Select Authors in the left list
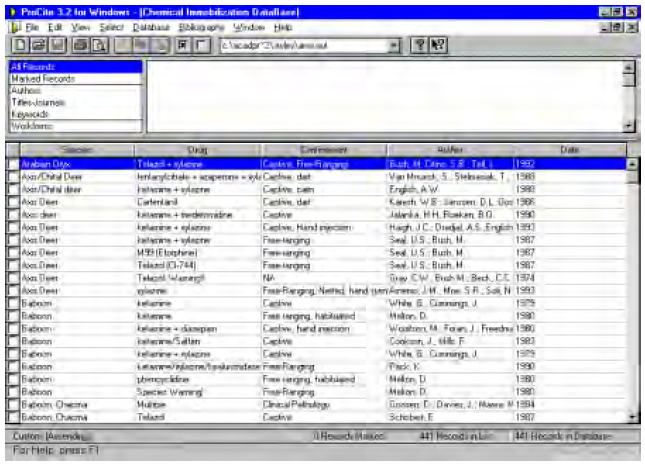The width and height of the screenshot is (645, 464). pyautogui.click(x=76, y=90)
